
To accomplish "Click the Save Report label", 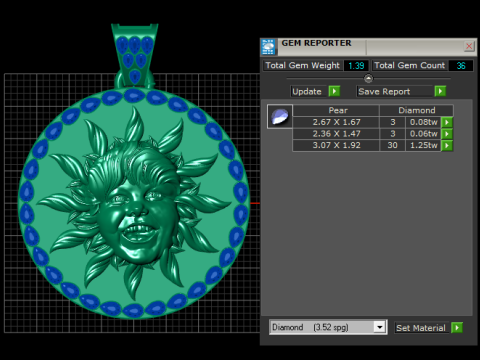I will tap(384, 92).
